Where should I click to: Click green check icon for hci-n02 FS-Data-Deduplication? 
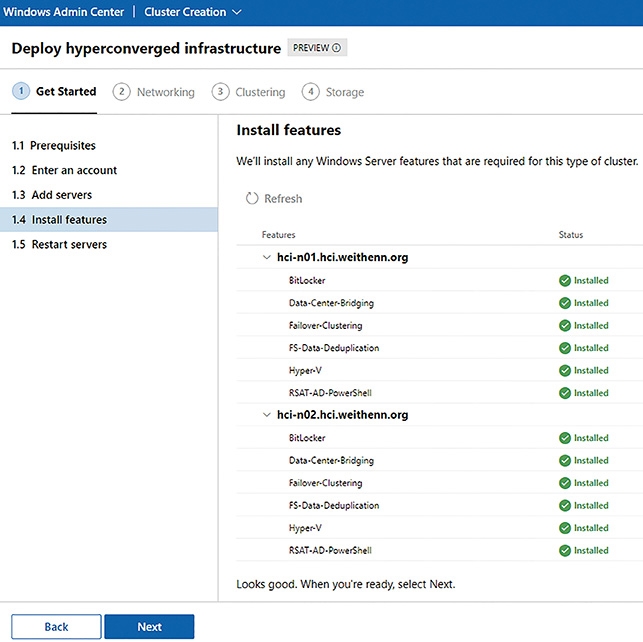coord(565,505)
